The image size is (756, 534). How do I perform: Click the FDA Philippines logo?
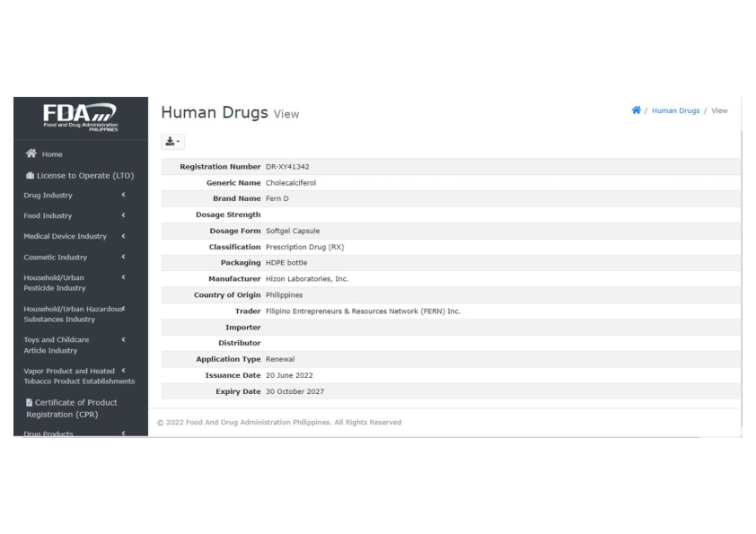pyautogui.click(x=81, y=117)
